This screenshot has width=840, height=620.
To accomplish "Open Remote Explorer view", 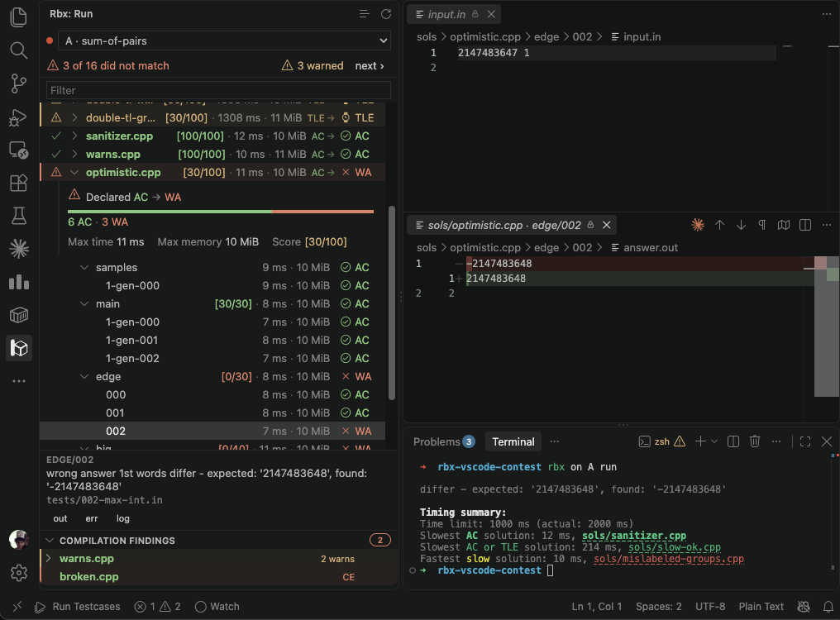I will point(19,150).
